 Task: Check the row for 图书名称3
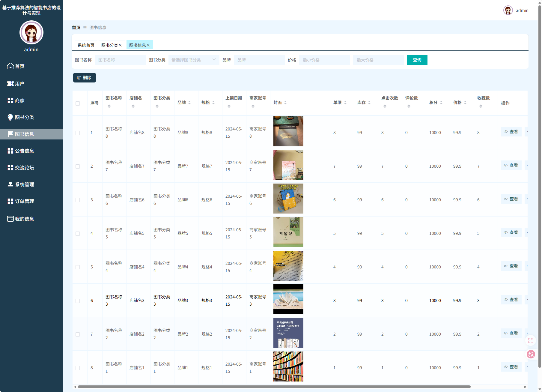(x=78, y=301)
